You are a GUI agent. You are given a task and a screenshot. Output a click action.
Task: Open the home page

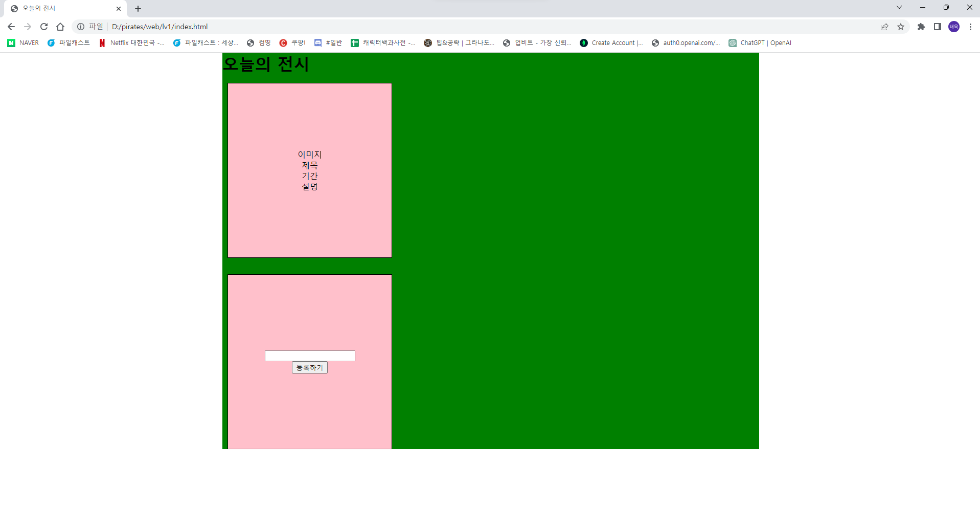[60, 27]
